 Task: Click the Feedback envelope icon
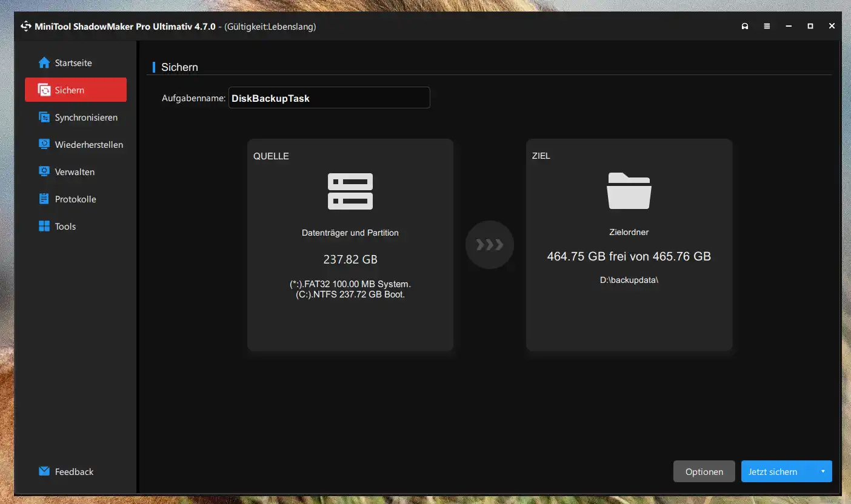(x=44, y=471)
